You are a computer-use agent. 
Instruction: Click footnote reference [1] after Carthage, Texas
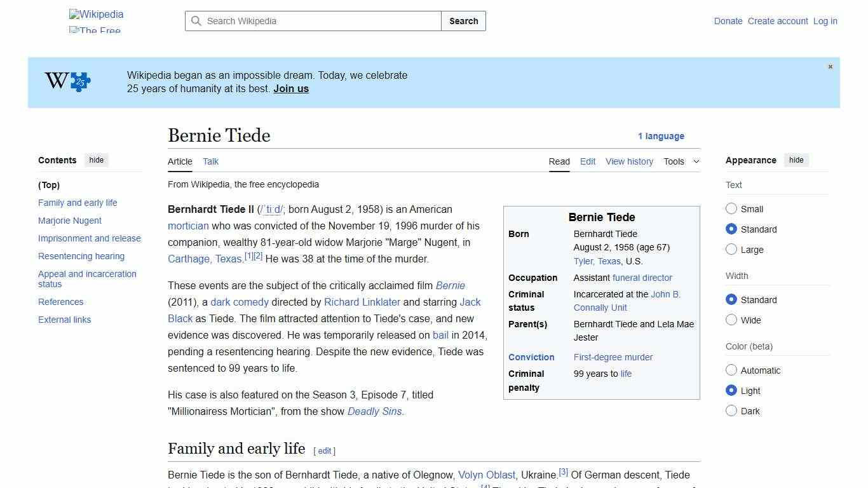[248, 254]
